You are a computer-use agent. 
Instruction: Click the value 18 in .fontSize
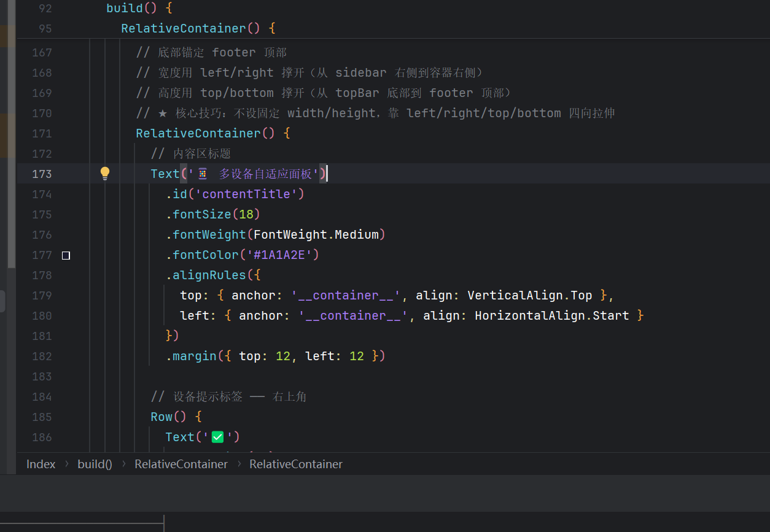pyautogui.click(x=246, y=215)
